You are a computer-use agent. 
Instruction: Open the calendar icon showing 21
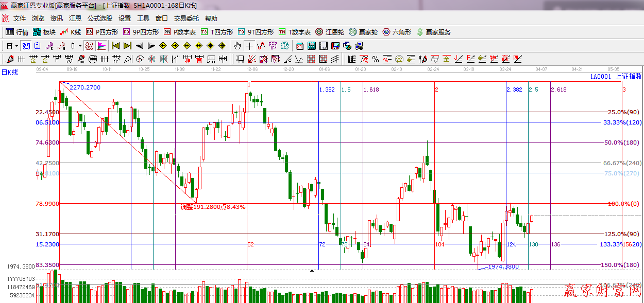(x=299, y=46)
